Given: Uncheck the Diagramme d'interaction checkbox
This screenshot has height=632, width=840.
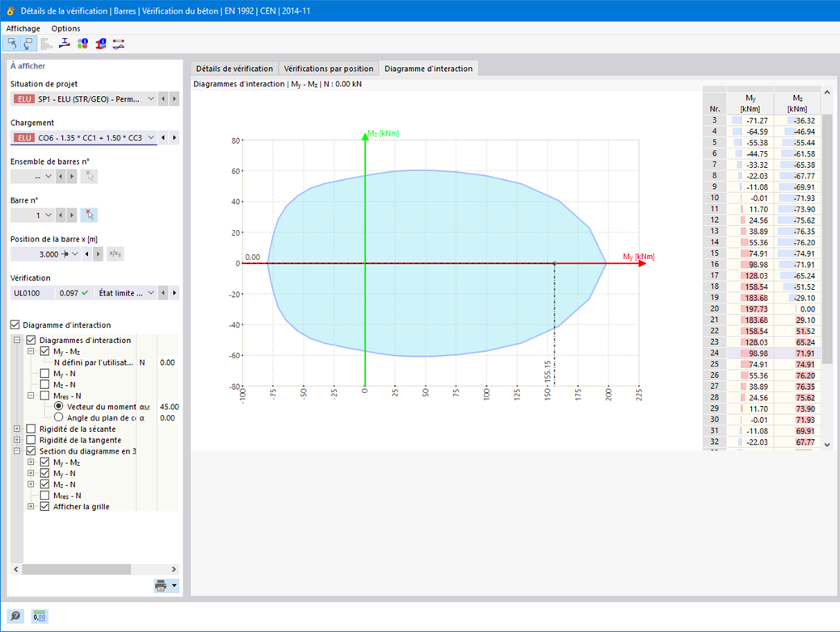Looking at the screenshot, I should pos(15,324).
